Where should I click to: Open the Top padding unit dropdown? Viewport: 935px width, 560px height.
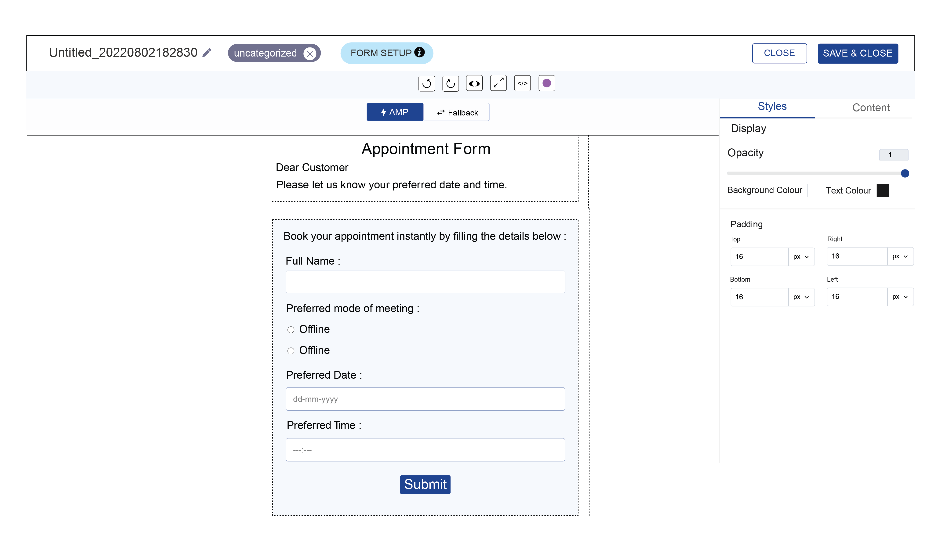[x=801, y=257]
